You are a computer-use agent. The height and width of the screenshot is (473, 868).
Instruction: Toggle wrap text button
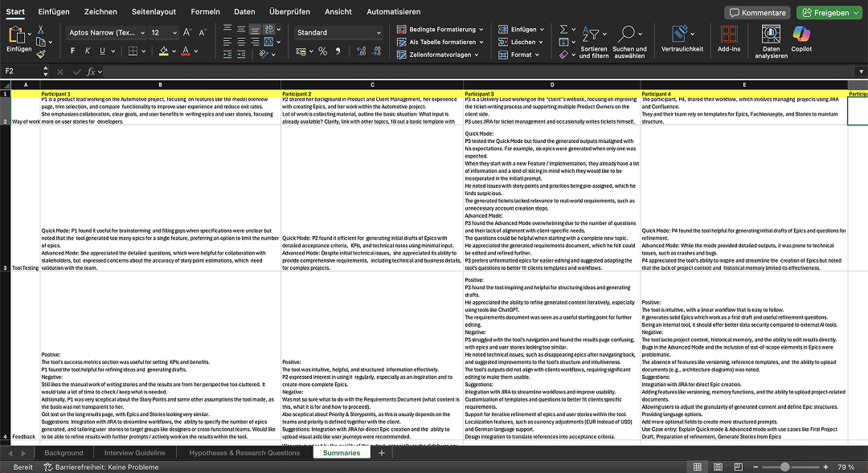268,29
